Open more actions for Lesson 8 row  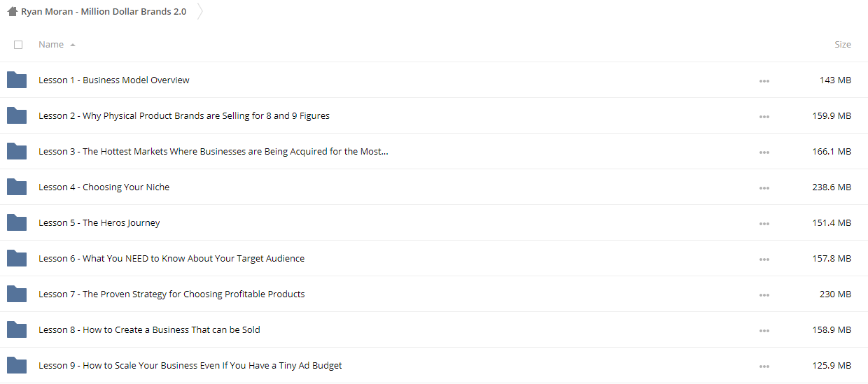(x=764, y=331)
